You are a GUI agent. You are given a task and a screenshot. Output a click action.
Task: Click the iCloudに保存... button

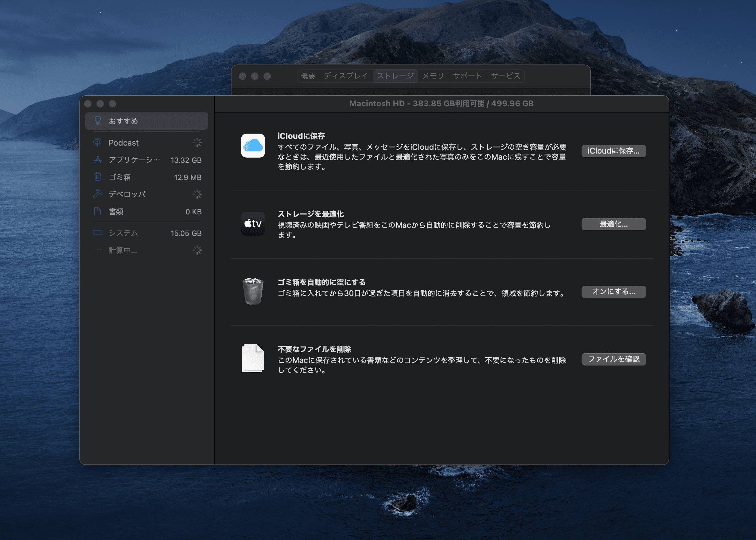614,151
